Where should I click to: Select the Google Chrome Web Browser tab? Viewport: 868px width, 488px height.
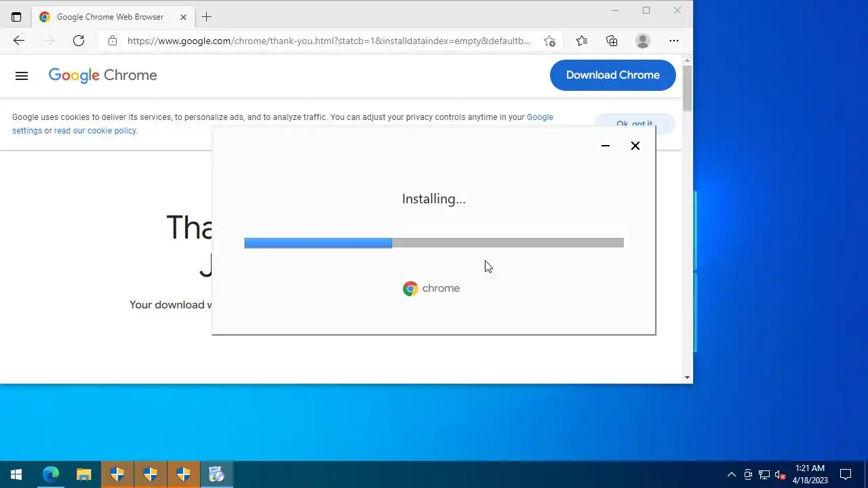pos(113,17)
